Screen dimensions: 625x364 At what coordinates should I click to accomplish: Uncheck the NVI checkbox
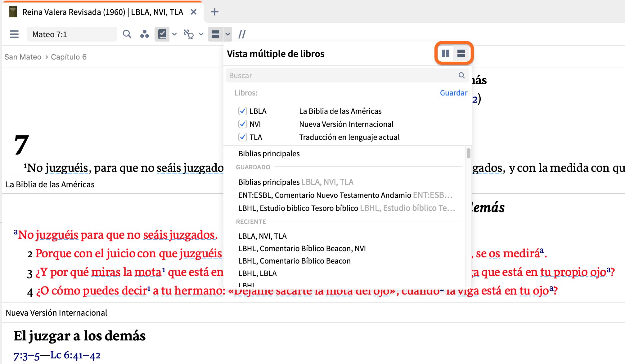tap(242, 124)
